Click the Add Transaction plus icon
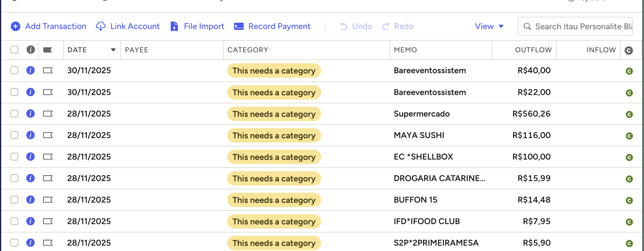Image resolution: width=644 pixels, height=251 pixels. [x=16, y=26]
